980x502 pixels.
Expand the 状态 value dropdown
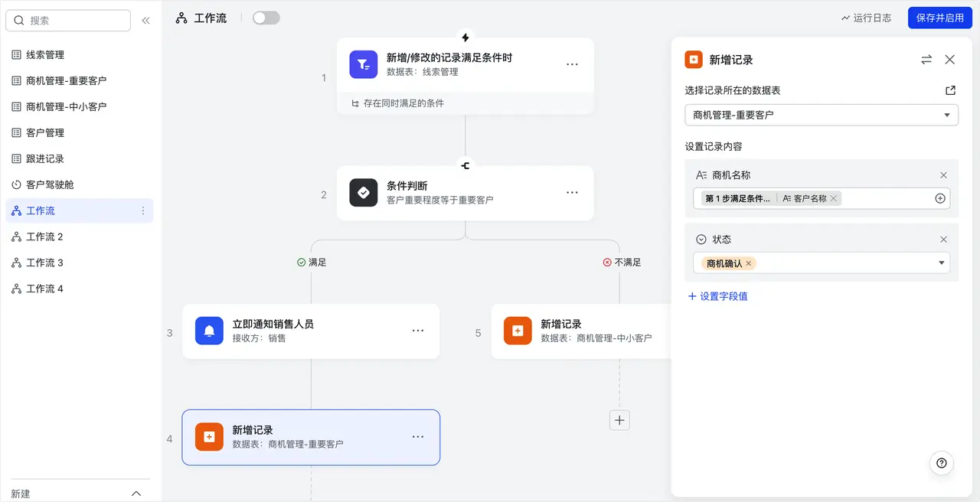pos(941,263)
